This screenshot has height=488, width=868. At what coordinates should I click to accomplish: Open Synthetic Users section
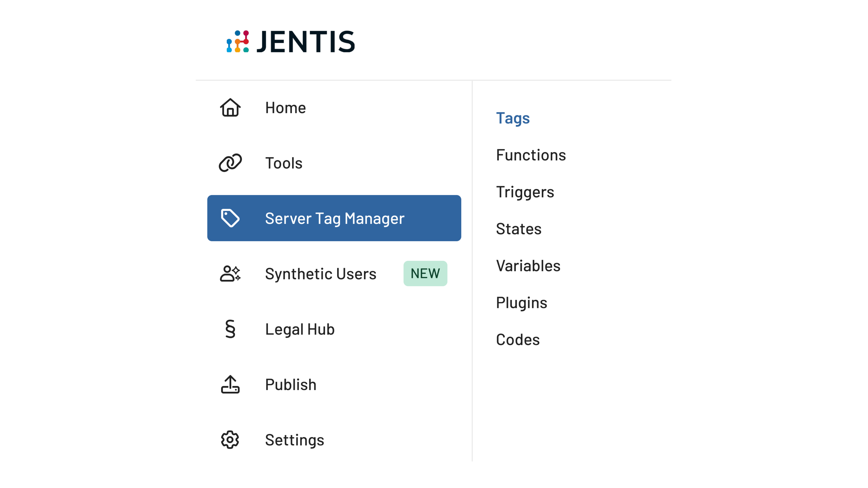[320, 273]
